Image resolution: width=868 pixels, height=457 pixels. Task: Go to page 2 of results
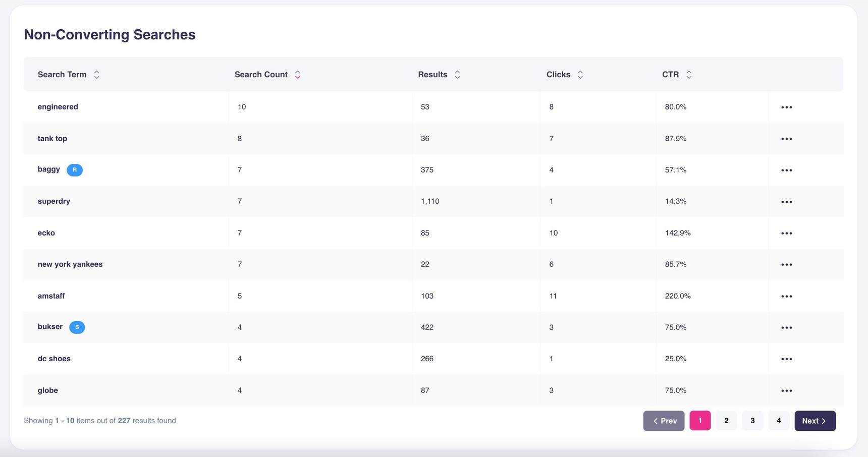726,421
